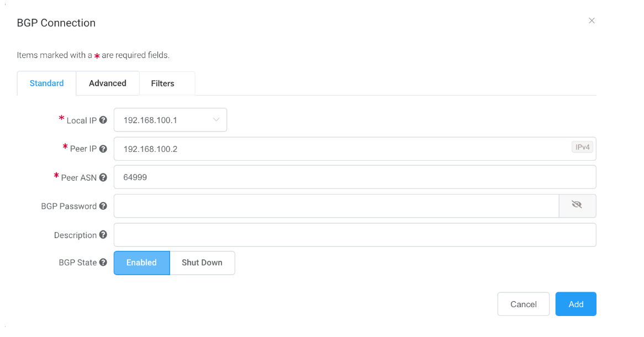This screenshot has height=337, width=644.
Task: Set BGP State to Enabled
Action: [x=141, y=263]
